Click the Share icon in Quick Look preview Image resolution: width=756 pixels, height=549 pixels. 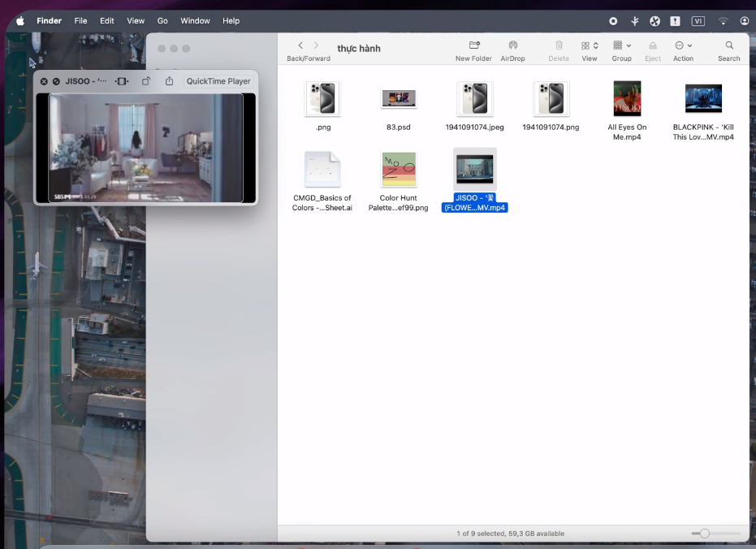click(169, 81)
